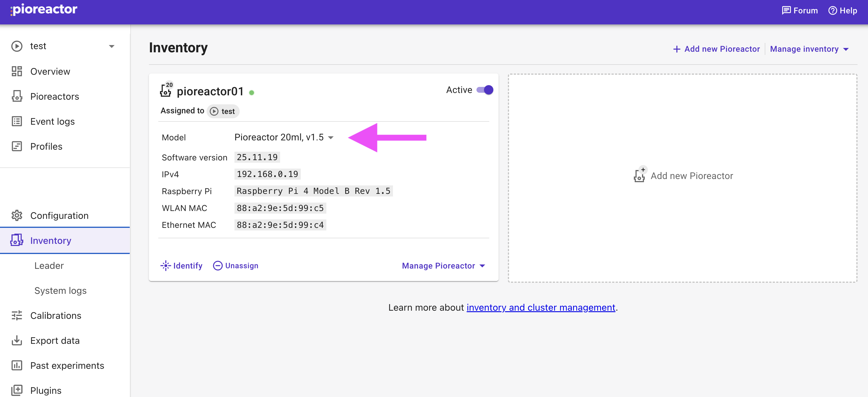Click the Plugins add-box icon
Image resolution: width=868 pixels, height=397 pixels.
tap(17, 390)
